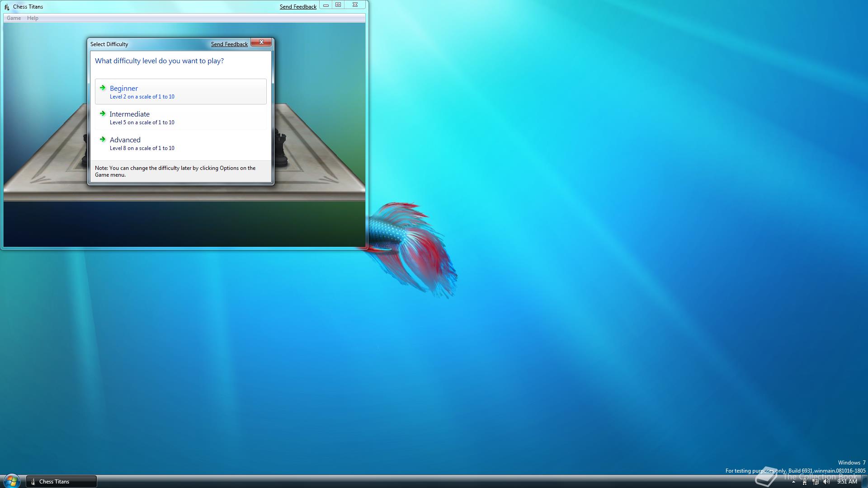The height and width of the screenshot is (488, 868).
Task: Open the Game menu
Action: (14, 18)
